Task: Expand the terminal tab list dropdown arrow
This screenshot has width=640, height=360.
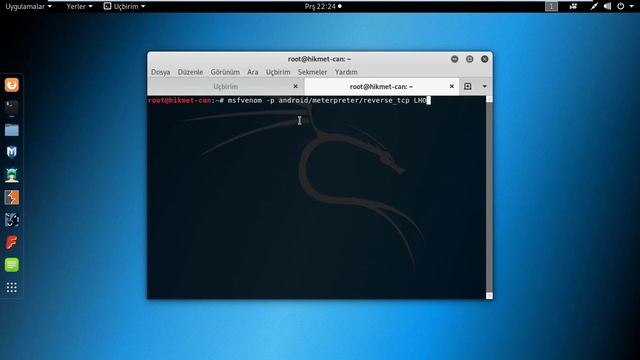Action: pos(484,86)
